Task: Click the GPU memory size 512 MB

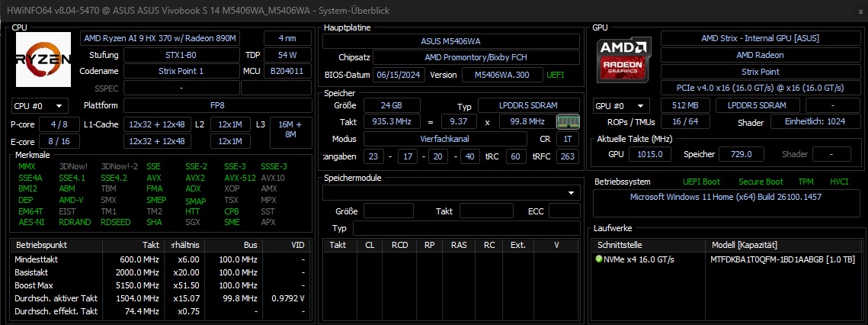Action: [685, 105]
